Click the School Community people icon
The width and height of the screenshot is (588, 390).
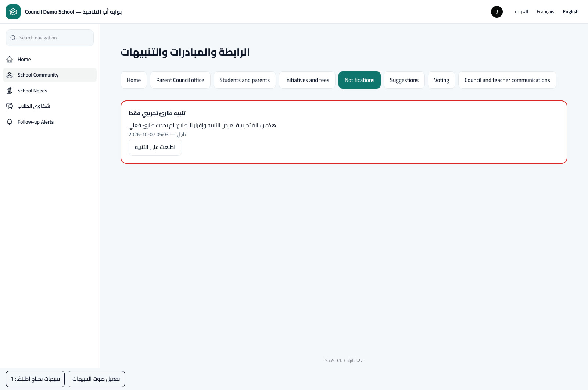(x=10, y=75)
